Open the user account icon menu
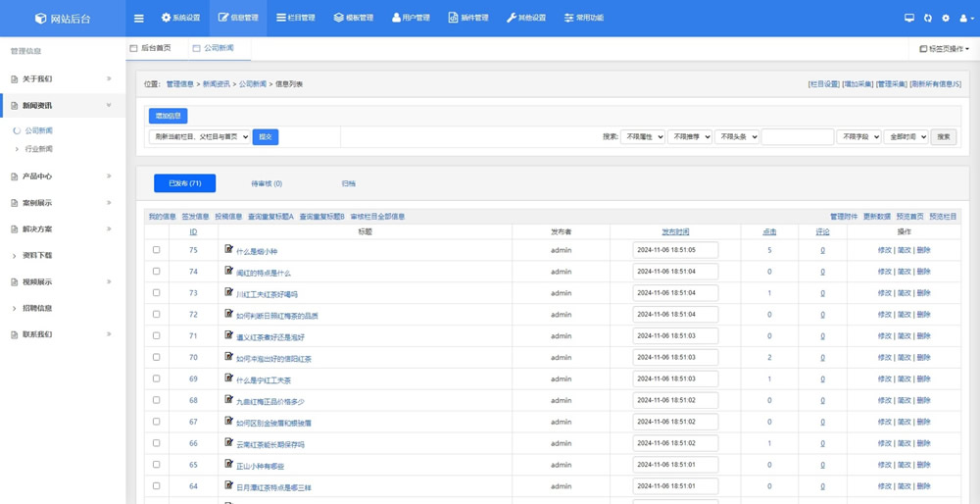Screen dimensions: 980x504 965,18
